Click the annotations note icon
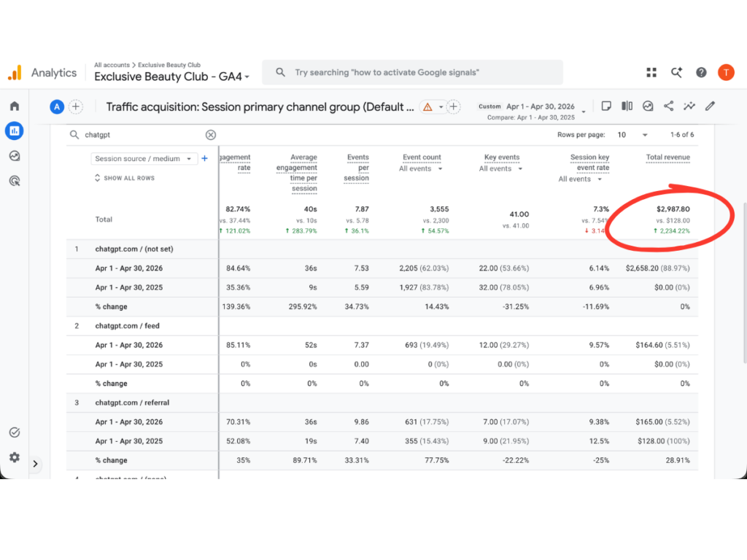747x560 pixels. 606,106
